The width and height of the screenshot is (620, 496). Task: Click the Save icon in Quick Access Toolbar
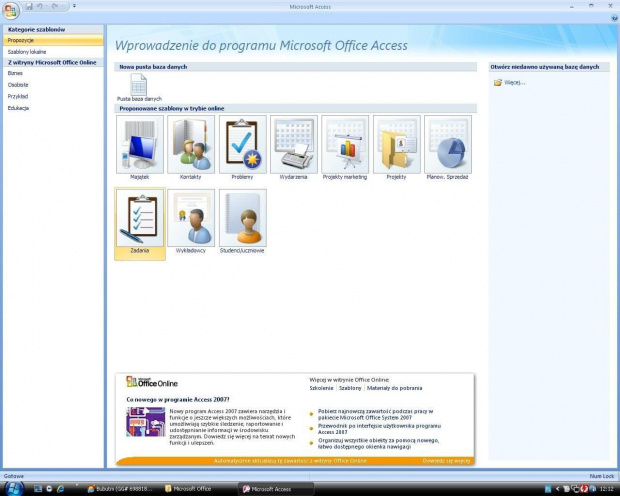click(29, 6)
